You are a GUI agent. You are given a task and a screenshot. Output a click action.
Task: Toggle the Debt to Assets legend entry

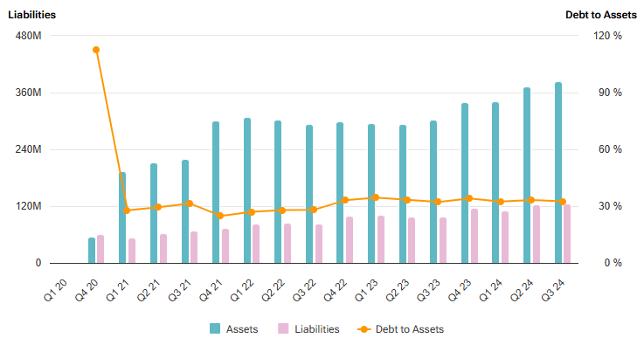pos(401,329)
